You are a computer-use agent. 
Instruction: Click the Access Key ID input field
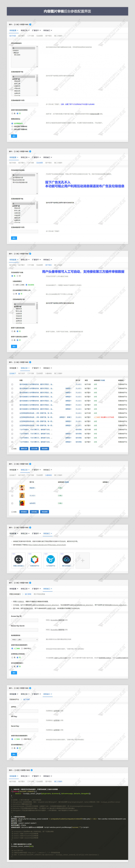(x=25, y=620)
